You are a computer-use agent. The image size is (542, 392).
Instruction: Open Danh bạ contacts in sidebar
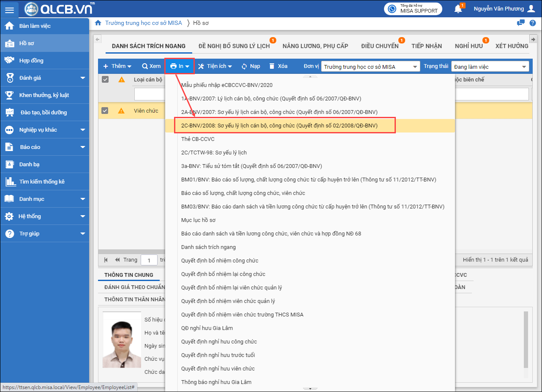(29, 164)
